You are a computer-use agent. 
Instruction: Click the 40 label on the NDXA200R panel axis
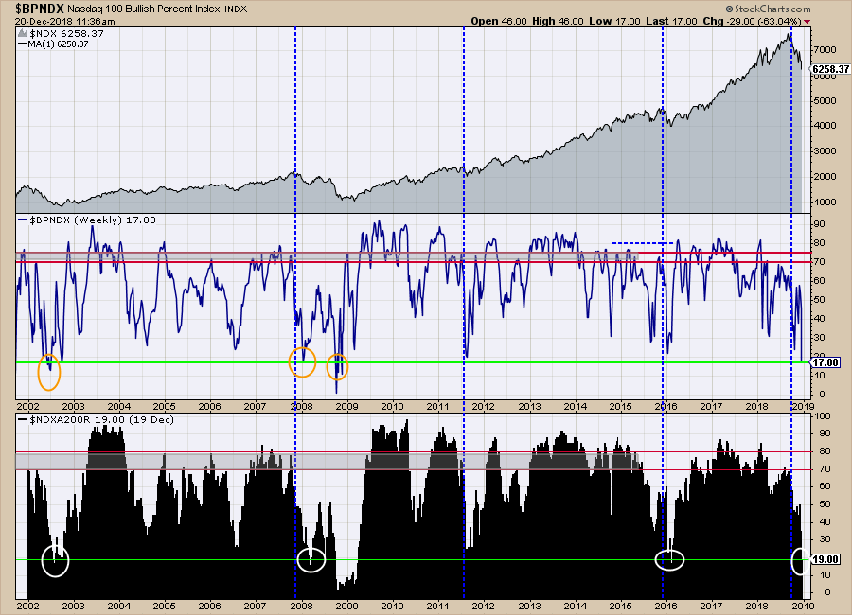pos(825,522)
